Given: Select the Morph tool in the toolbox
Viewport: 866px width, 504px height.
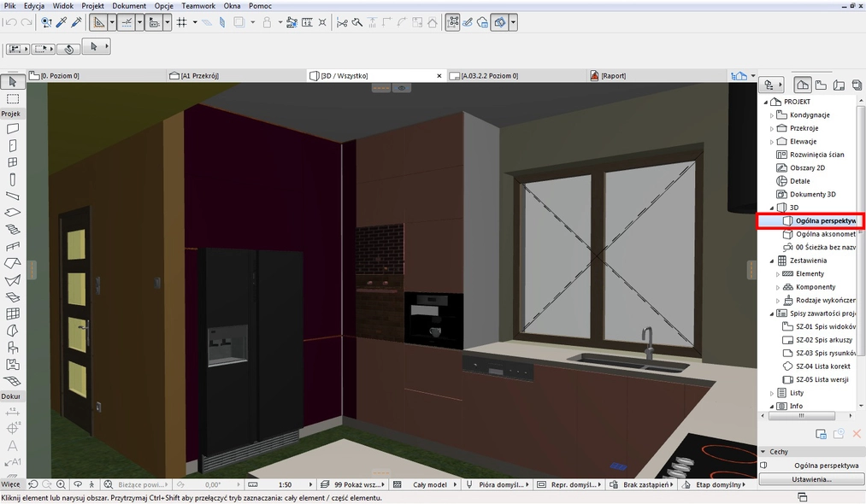Looking at the screenshot, I should click(x=12, y=331).
